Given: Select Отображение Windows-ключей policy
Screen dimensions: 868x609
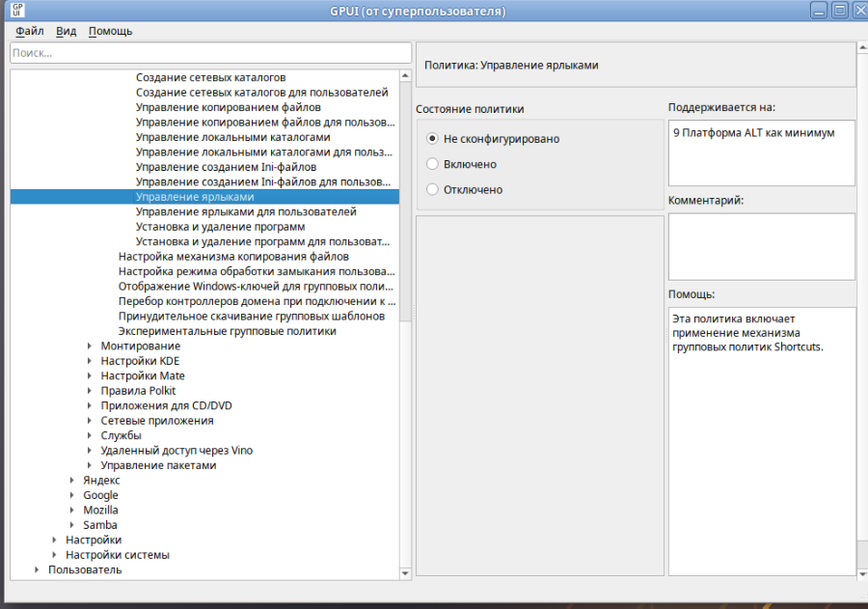Looking at the screenshot, I should 256,287.
